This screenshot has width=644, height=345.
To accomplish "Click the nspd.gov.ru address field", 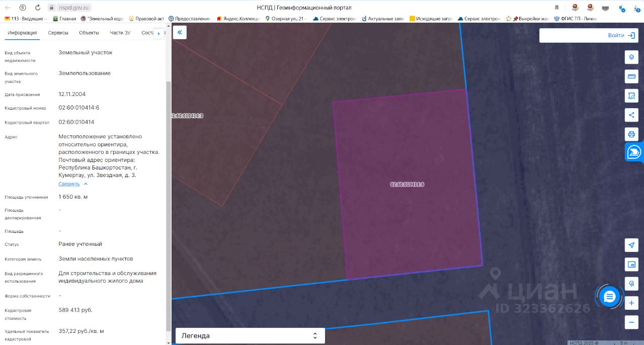I will pyautogui.click(x=73, y=8).
